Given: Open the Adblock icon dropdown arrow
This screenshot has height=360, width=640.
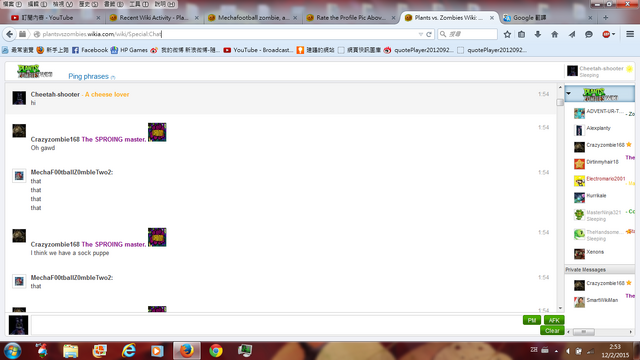Looking at the screenshot, I should [613, 34].
